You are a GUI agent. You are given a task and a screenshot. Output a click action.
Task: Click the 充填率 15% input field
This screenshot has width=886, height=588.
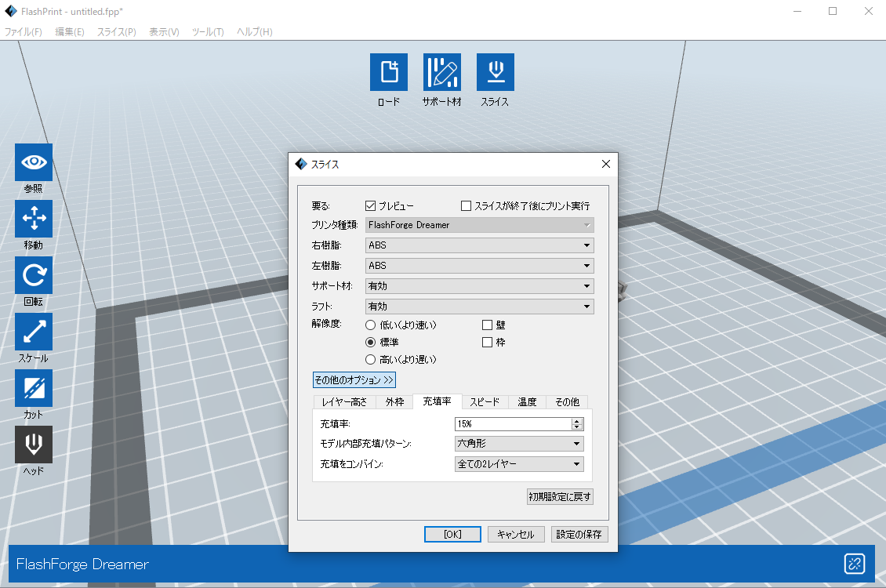click(513, 423)
